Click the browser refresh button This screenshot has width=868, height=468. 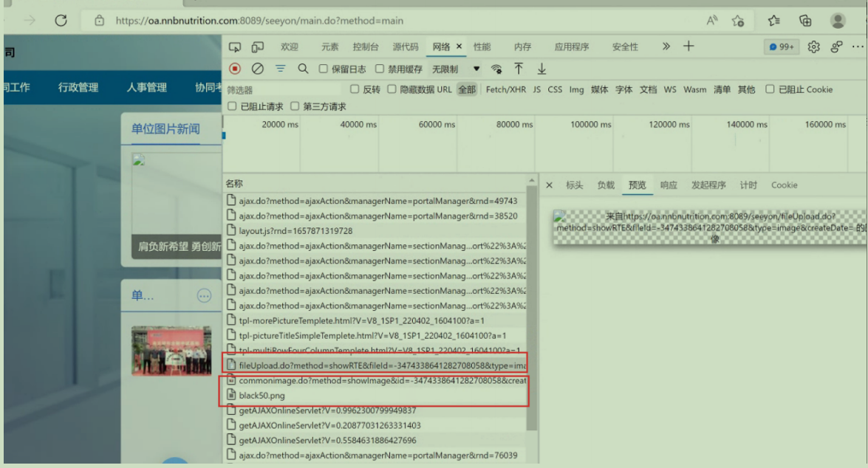(x=61, y=21)
